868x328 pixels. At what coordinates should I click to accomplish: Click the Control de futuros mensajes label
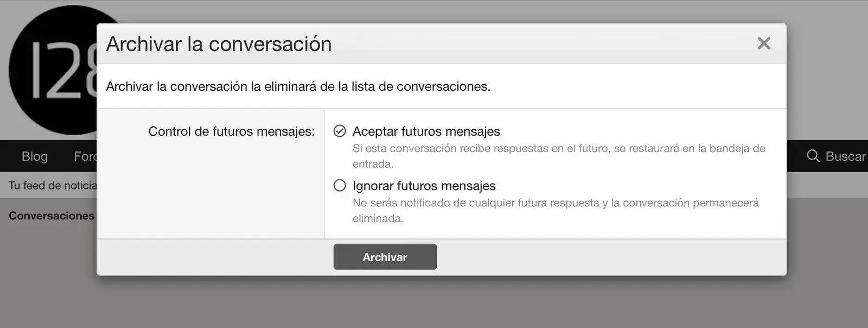coord(232,131)
